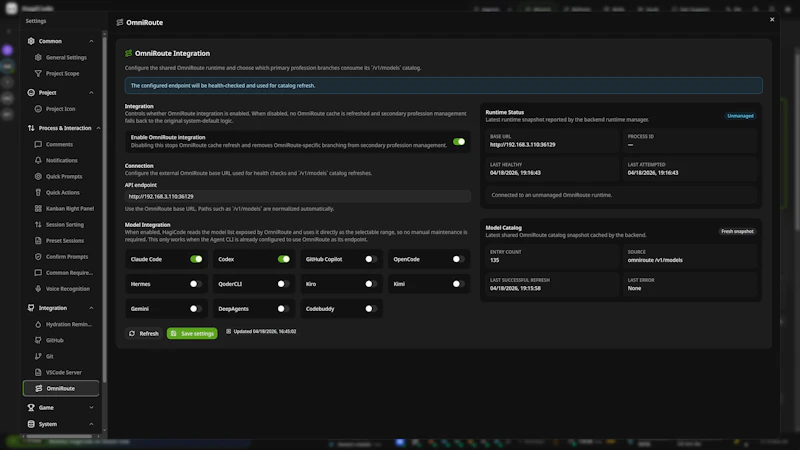Enable the Hermes toggle
This screenshot has height=450, width=800.
click(196, 284)
